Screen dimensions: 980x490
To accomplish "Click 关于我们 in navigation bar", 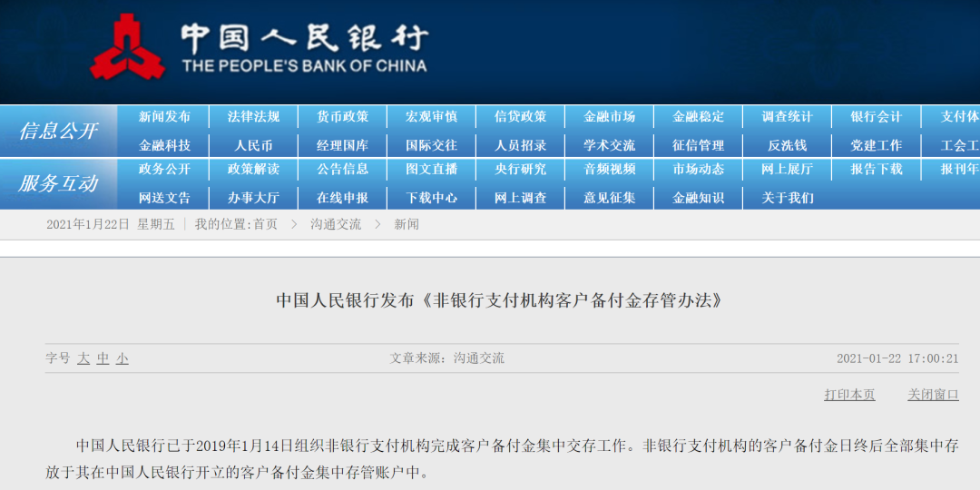I will (x=788, y=198).
